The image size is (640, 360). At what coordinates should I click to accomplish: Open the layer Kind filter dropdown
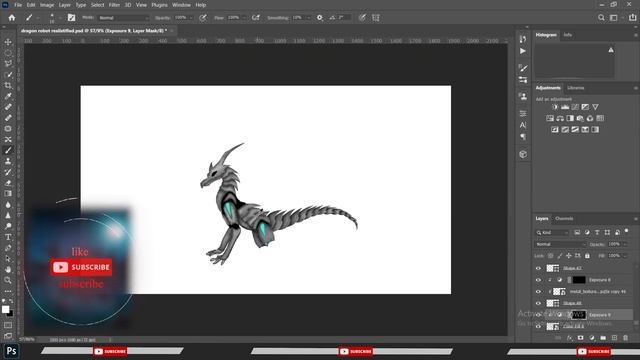552,232
